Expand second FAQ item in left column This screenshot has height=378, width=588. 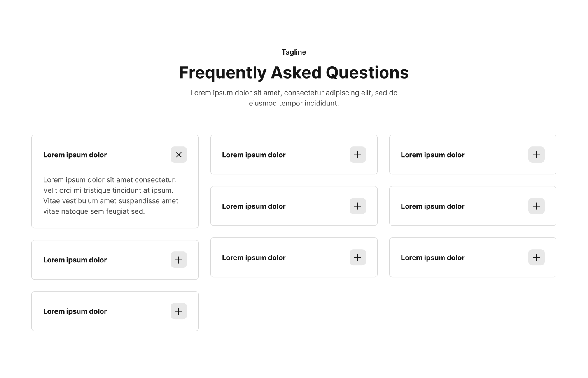click(x=179, y=260)
